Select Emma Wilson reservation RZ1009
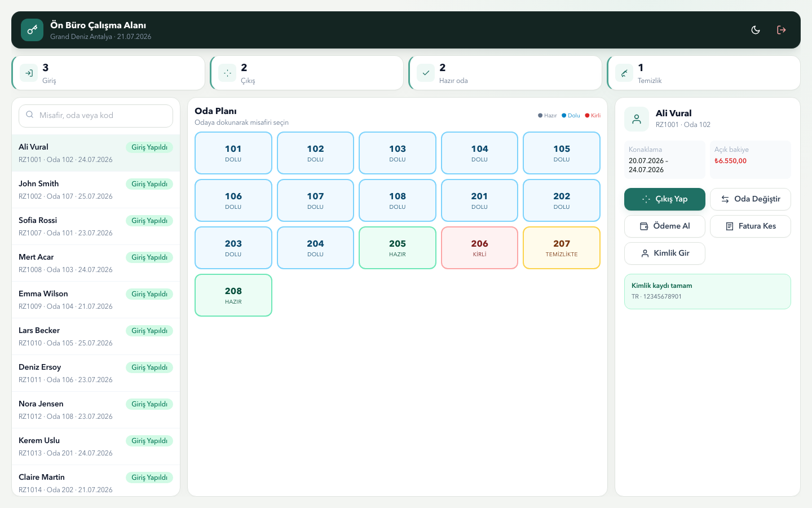This screenshot has width=812, height=508. click(x=96, y=300)
